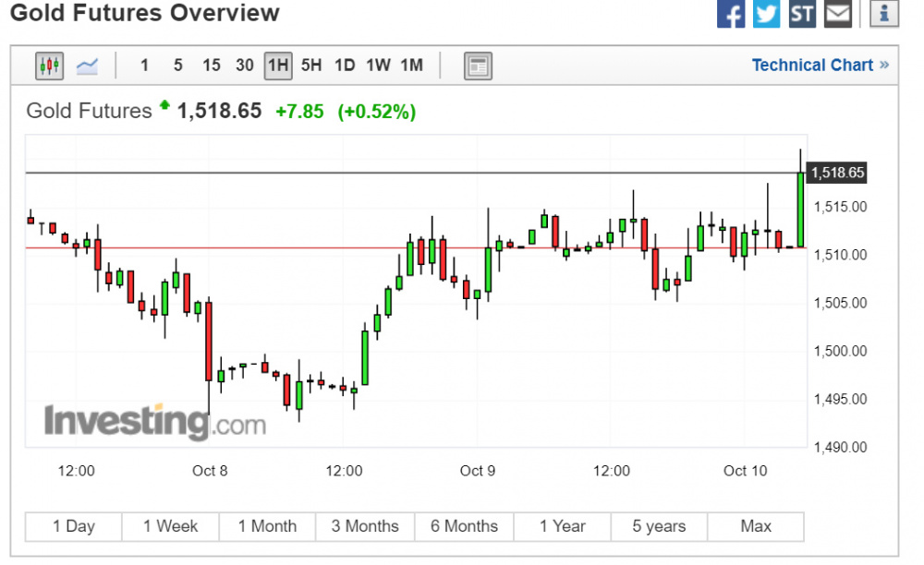The width and height of the screenshot is (924, 565).
Task: Share the overview by email envelope icon
Action: click(838, 13)
